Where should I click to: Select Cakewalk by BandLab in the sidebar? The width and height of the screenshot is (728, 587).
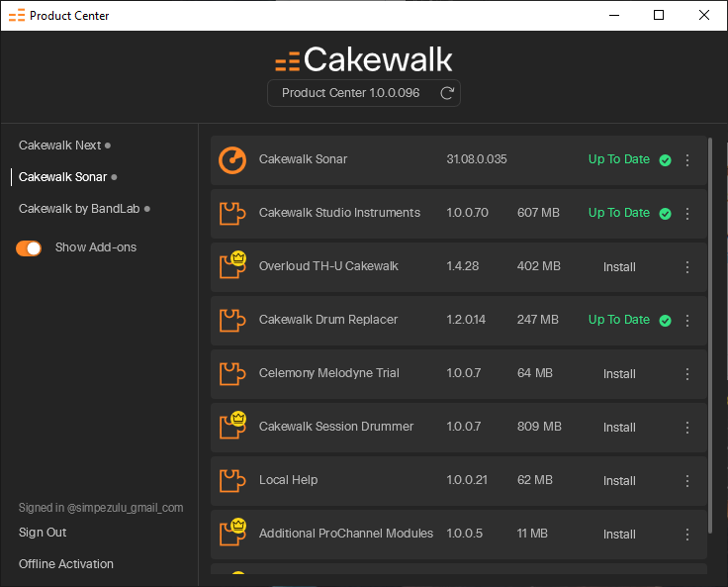coord(79,209)
